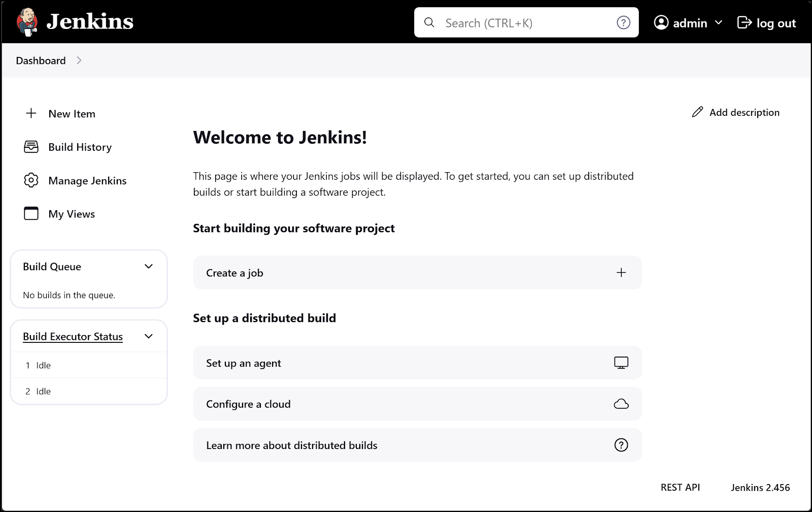Click executor 2 Idle row

click(89, 391)
